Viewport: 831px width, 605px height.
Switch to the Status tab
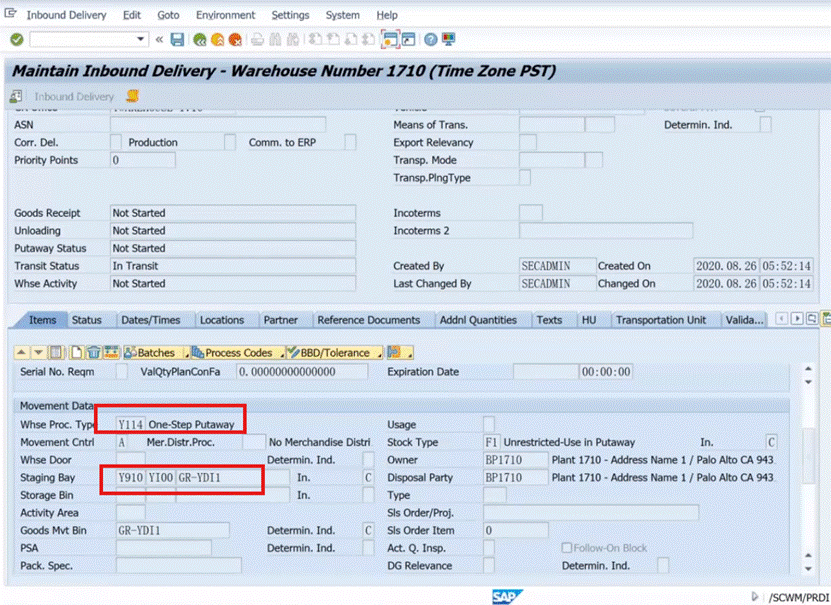tap(90, 320)
